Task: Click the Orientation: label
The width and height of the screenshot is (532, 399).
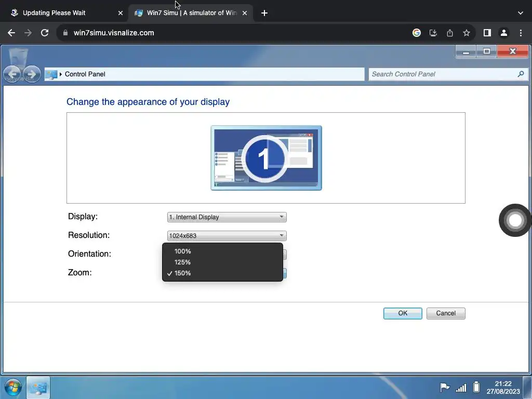Action: tap(89, 254)
